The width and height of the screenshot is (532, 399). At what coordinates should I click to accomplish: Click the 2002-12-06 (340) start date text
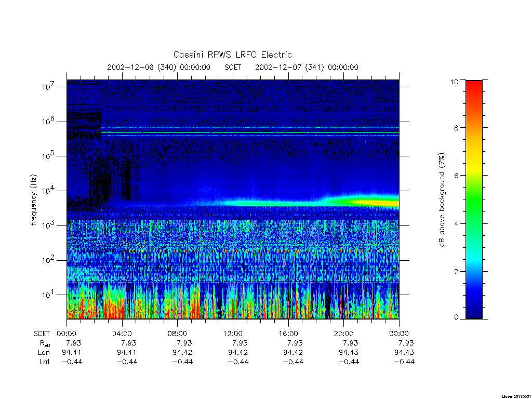tap(141, 67)
